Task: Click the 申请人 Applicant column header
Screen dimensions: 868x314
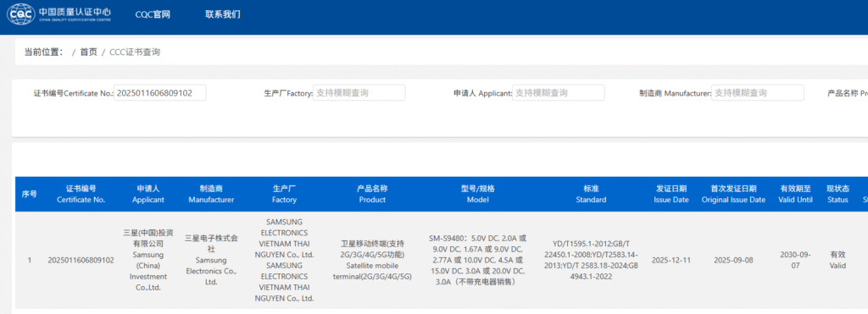Action: tap(148, 194)
